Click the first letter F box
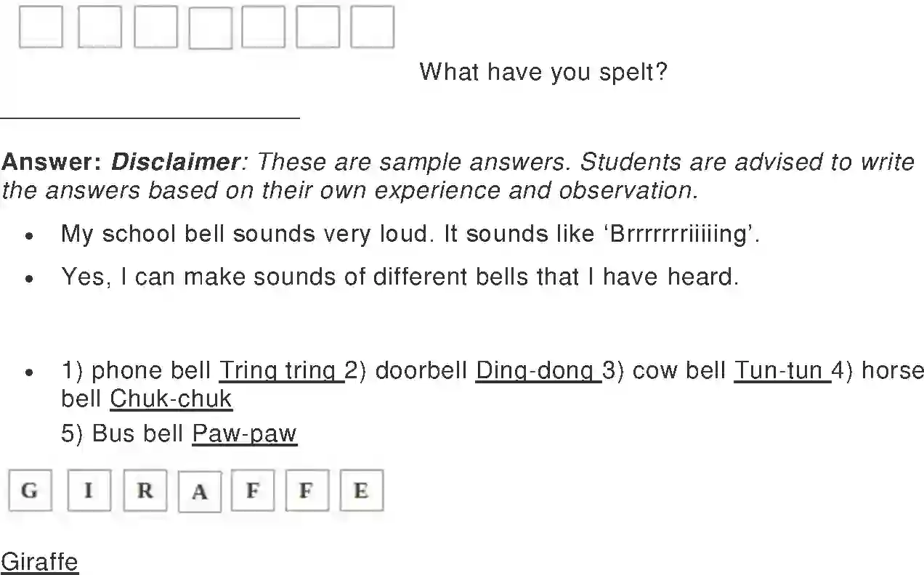This screenshot has width=924, height=575. pyautogui.click(x=253, y=491)
